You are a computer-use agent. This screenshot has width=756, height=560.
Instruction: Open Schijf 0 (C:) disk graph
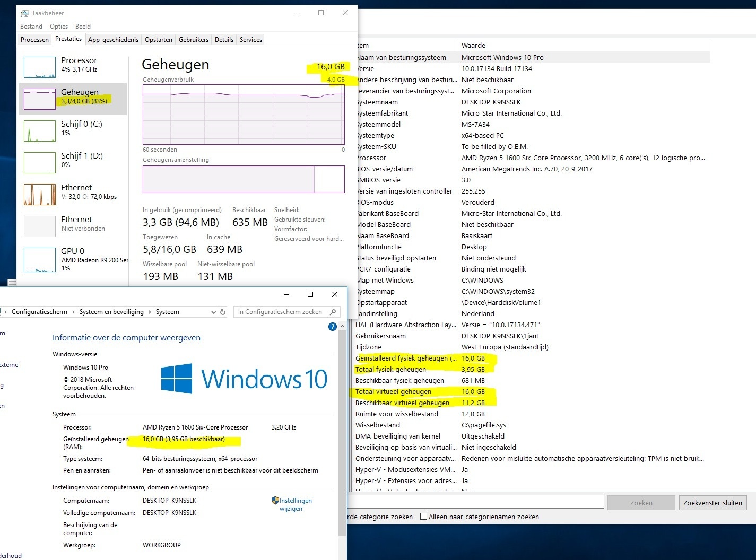tap(40, 131)
